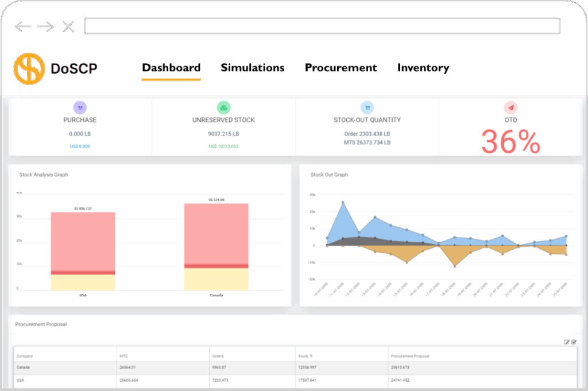
Task: Switch to the Procurement tab
Action: [341, 68]
